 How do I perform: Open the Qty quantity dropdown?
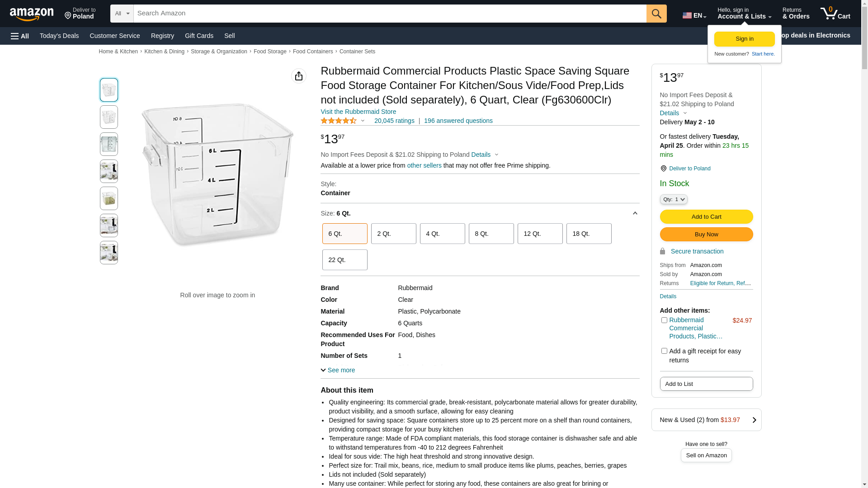point(674,199)
